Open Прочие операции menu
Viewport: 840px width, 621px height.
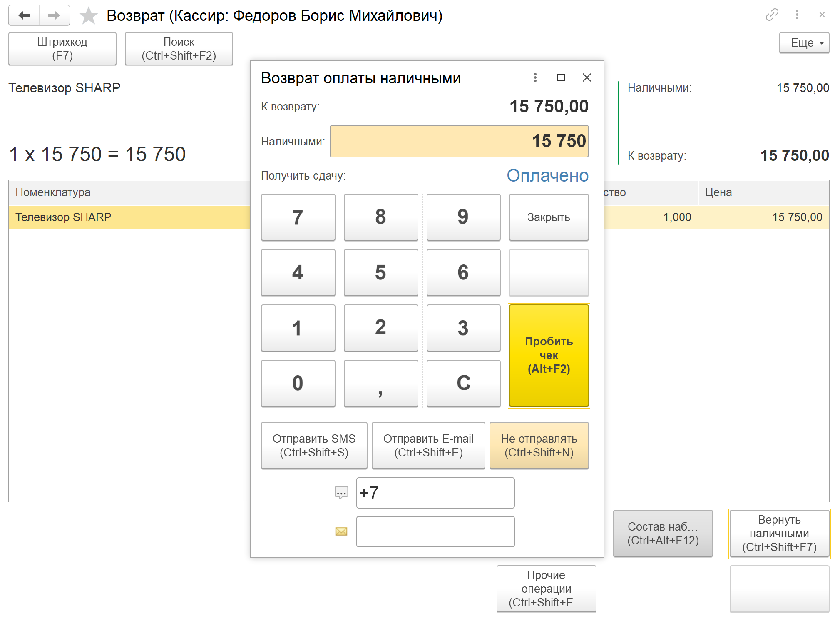coord(546,589)
